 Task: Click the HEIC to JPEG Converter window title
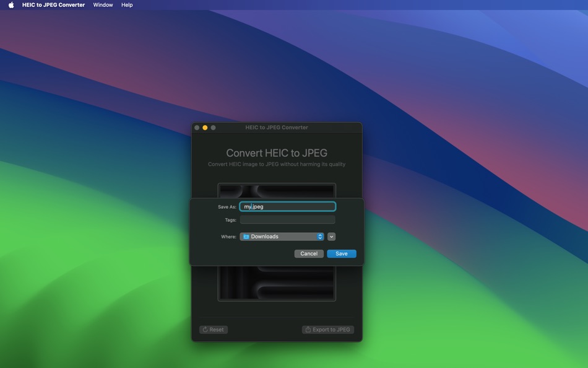(277, 127)
